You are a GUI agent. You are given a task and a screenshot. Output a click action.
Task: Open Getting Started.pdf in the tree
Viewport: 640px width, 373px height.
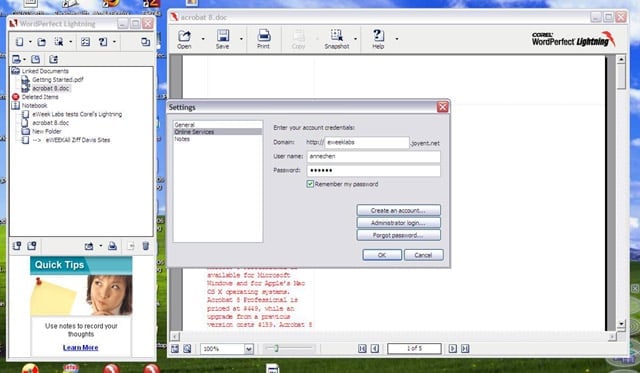(58, 80)
